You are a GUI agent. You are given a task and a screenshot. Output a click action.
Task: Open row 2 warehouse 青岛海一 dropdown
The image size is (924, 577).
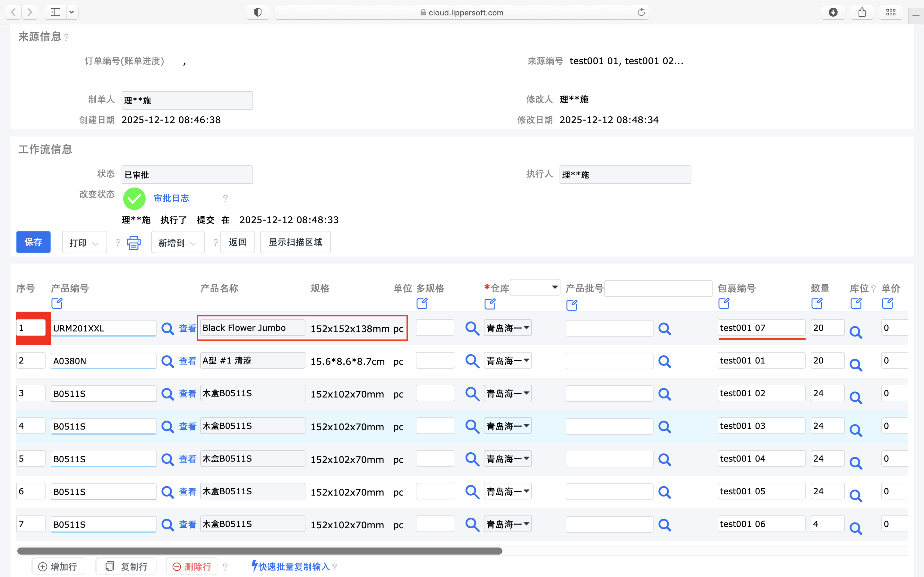(x=508, y=361)
